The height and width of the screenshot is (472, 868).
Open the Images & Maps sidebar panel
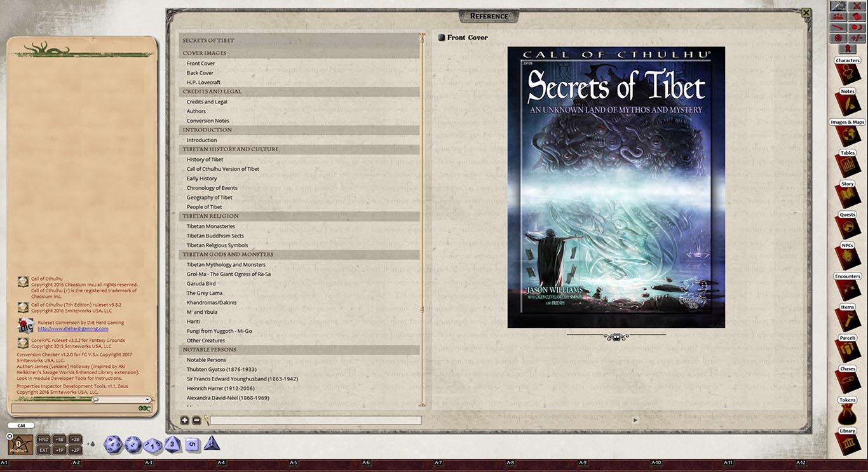847,132
